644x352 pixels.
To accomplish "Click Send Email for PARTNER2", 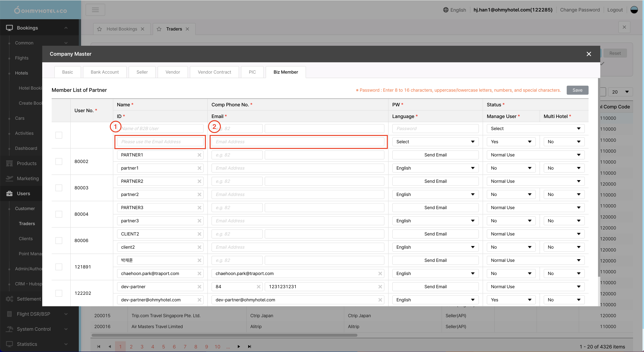I will point(435,181).
